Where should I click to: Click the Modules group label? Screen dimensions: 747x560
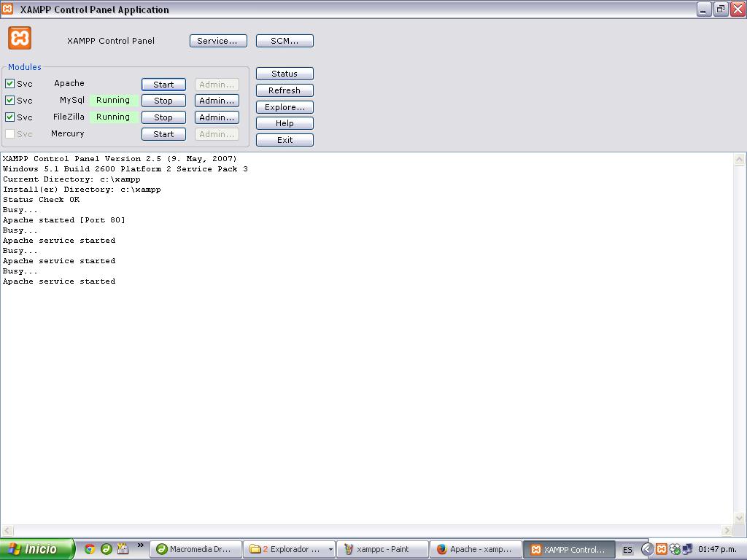pos(25,67)
